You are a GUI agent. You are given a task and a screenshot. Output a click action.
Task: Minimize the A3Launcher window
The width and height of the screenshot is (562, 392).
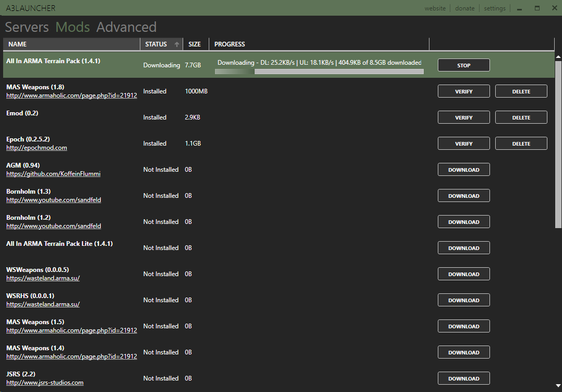519,8
